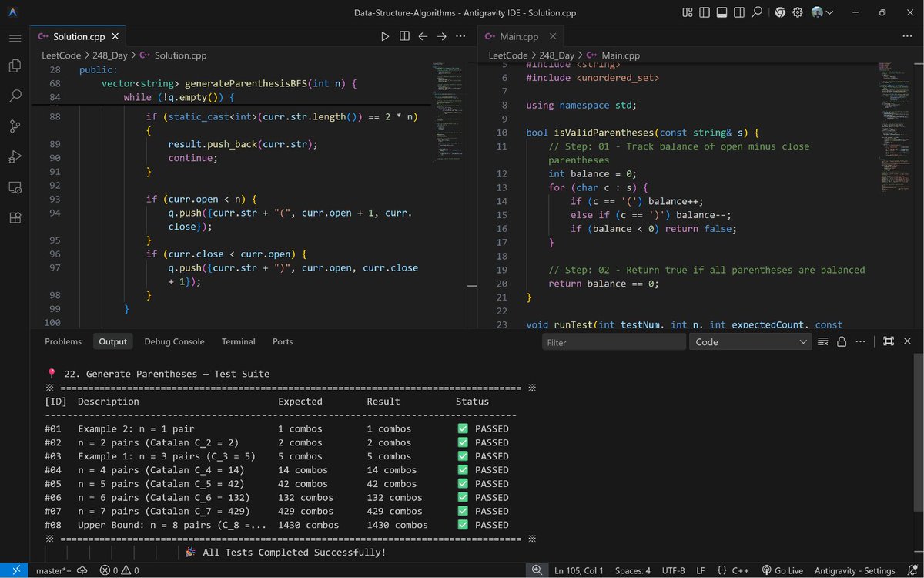
Task: Open the Ports panel tab
Action: tap(283, 341)
